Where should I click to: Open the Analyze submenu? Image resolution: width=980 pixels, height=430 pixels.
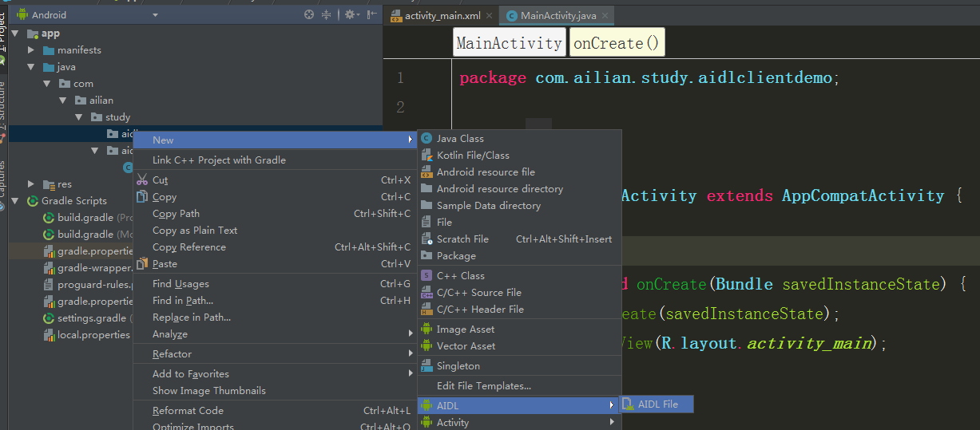276,334
